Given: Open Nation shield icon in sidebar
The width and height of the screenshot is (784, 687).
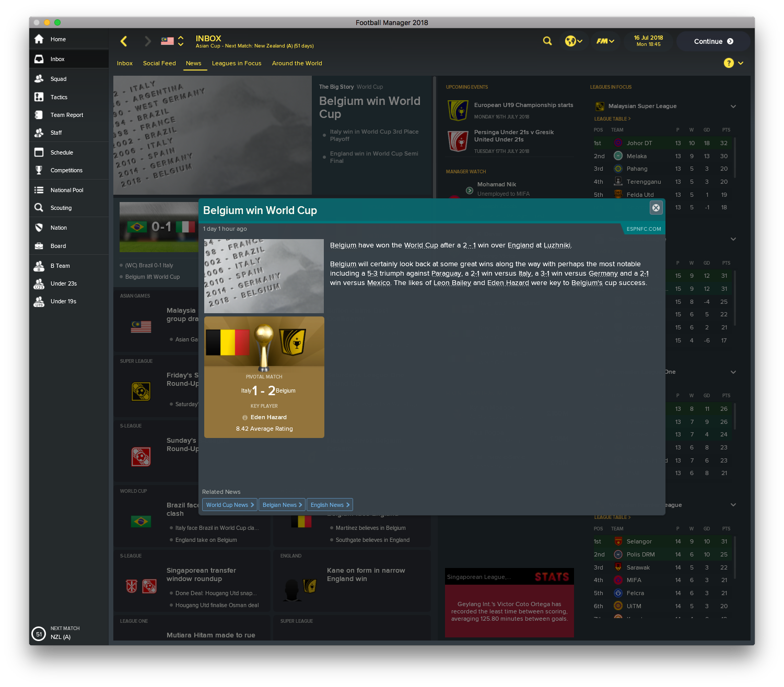Looking at the screenshot, I should pyautogui.click(x=39, y=228).
